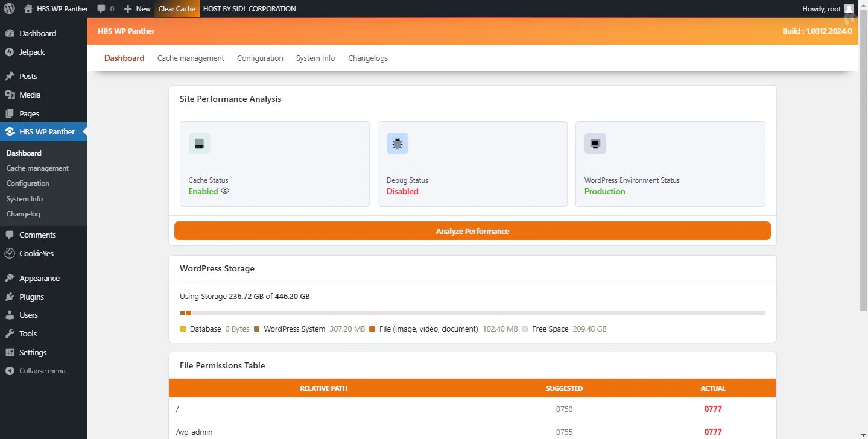Open CookieYes from the sidebar
868x439 pixels.
point(36,254)
